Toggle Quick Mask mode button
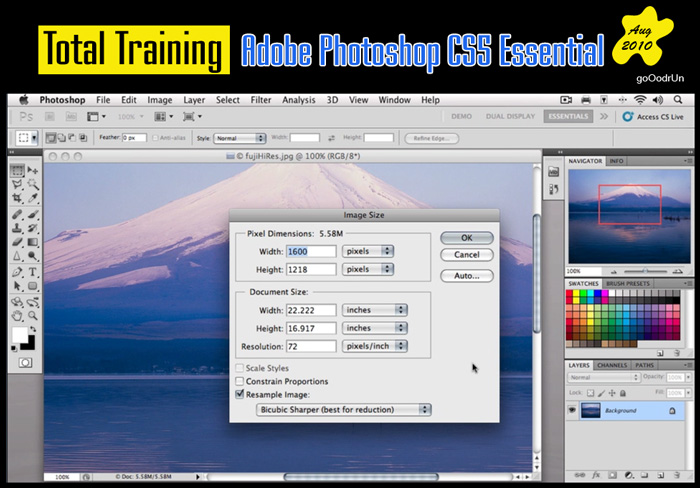This screenshot has height=488, width=700. (25, 363)
